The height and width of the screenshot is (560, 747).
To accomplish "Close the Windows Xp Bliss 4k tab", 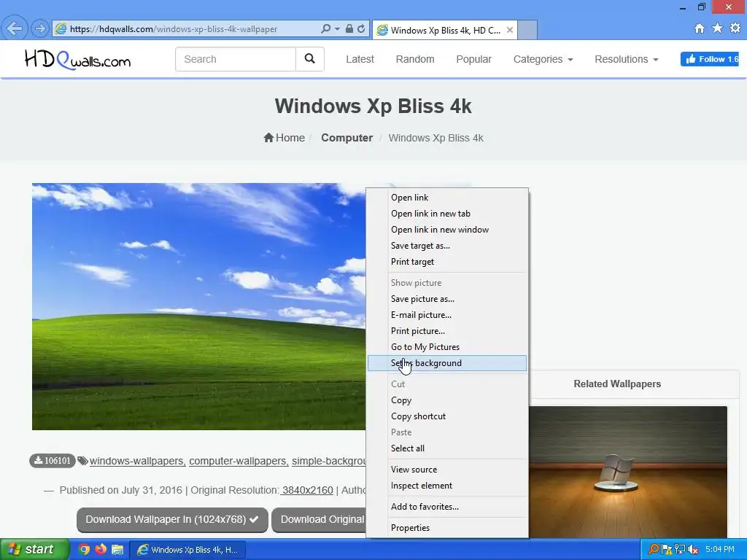I will tap(510, 30).
